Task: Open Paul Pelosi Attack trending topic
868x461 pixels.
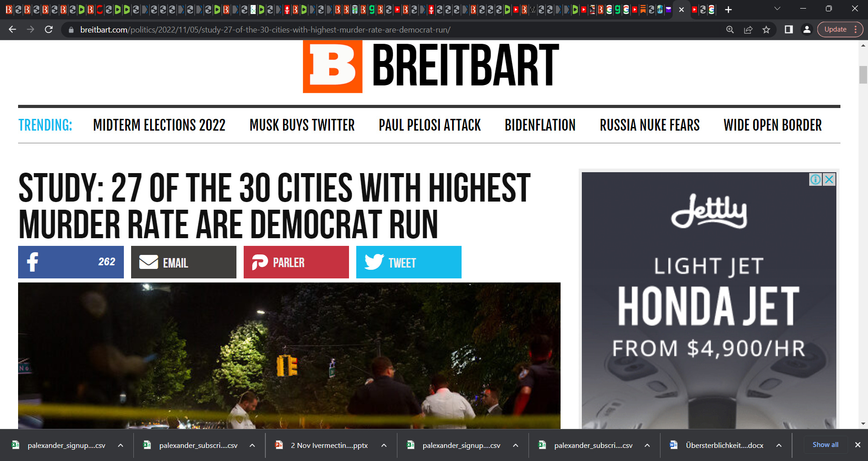Action: [429, 125]
